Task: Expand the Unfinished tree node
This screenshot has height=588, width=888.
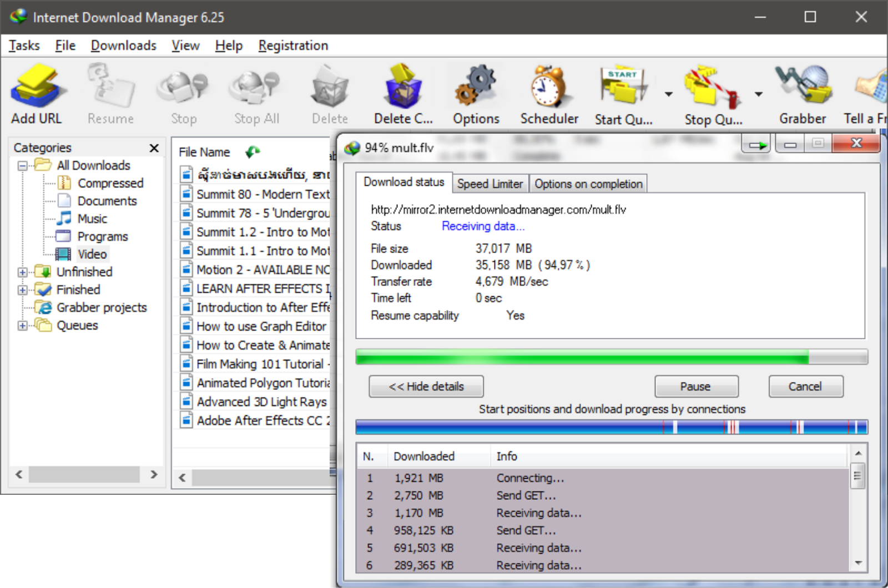Action: point(23,272)
